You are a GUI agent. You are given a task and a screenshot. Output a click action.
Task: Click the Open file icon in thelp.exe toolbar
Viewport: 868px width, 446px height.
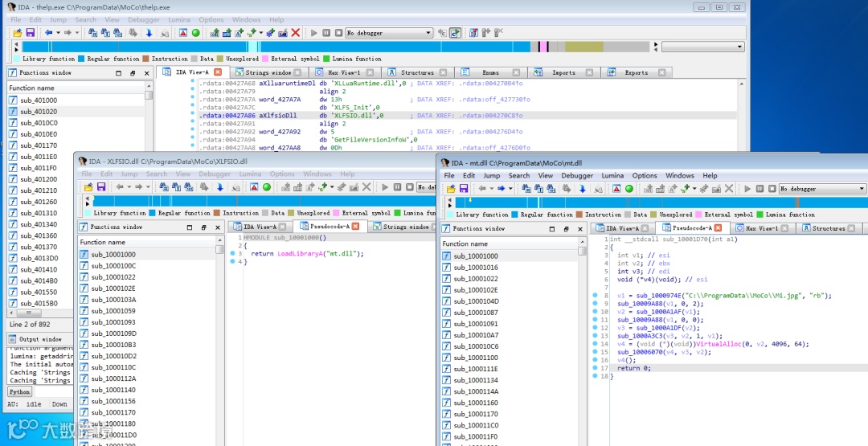point(18,33)
